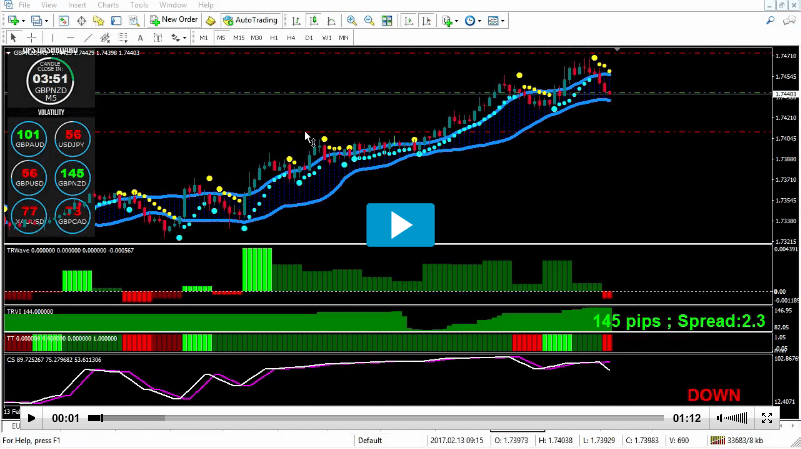Select the trendline tool

click(x=88, y=37)
